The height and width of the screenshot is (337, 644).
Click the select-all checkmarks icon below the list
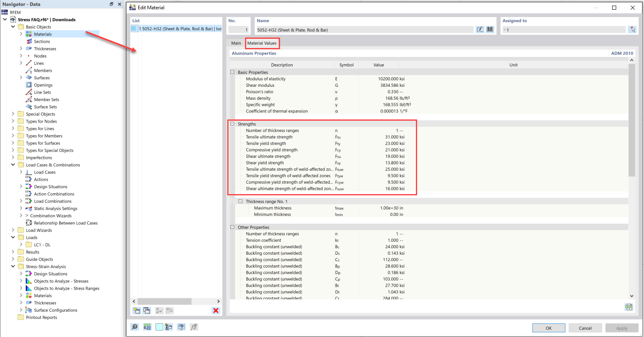pyautogui.click(x=159, y=310)
